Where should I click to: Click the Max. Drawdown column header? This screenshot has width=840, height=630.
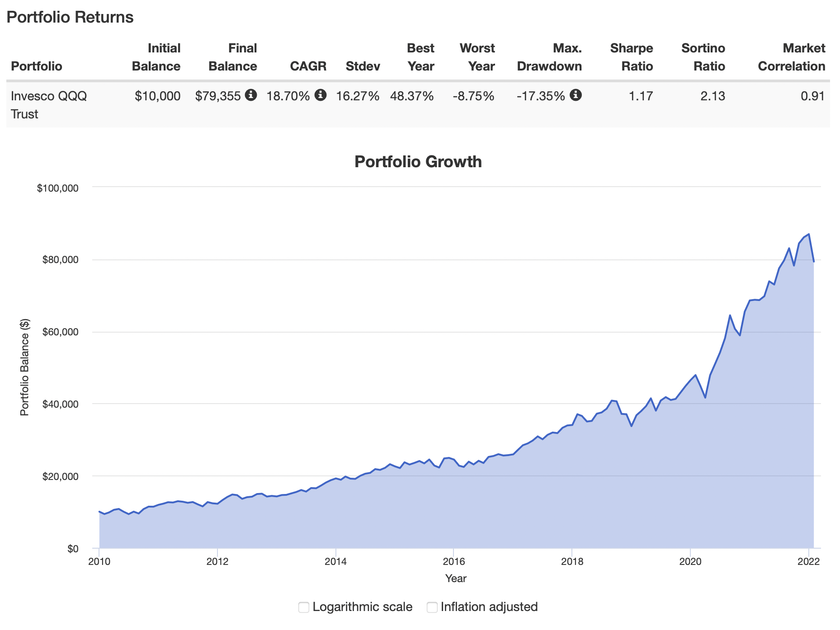coord(549,57)
